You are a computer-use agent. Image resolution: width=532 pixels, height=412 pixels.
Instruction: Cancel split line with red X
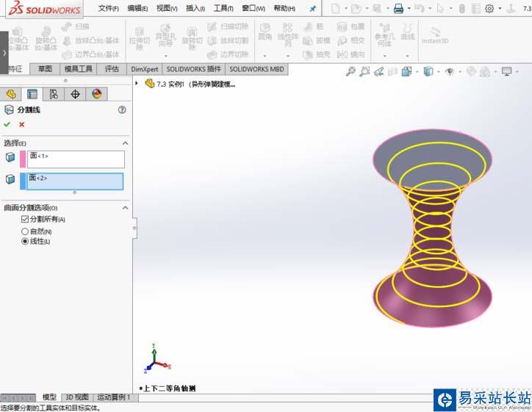(x=22, y=124)
